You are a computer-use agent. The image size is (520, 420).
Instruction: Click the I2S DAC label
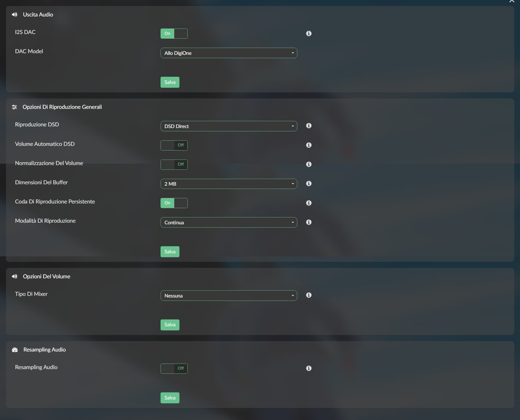pos(25,32)
